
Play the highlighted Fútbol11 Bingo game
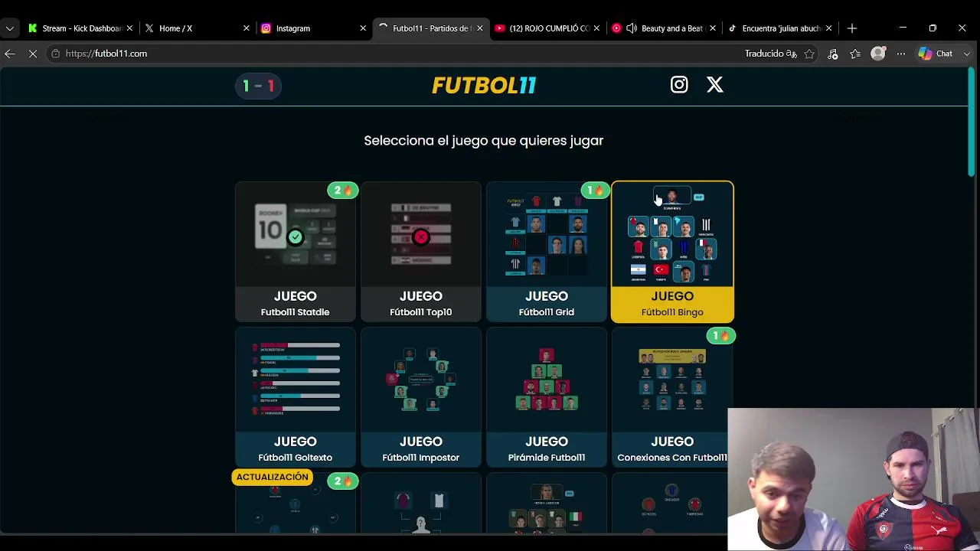tap(672, 251)
